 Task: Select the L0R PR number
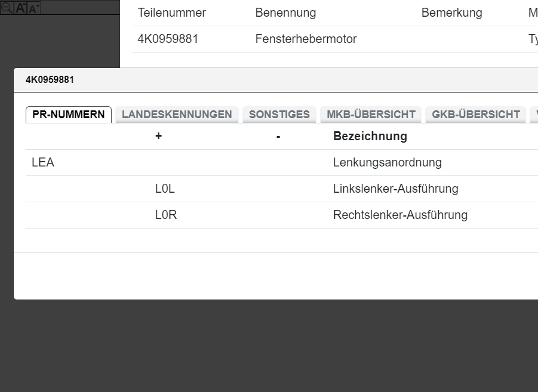166,215
